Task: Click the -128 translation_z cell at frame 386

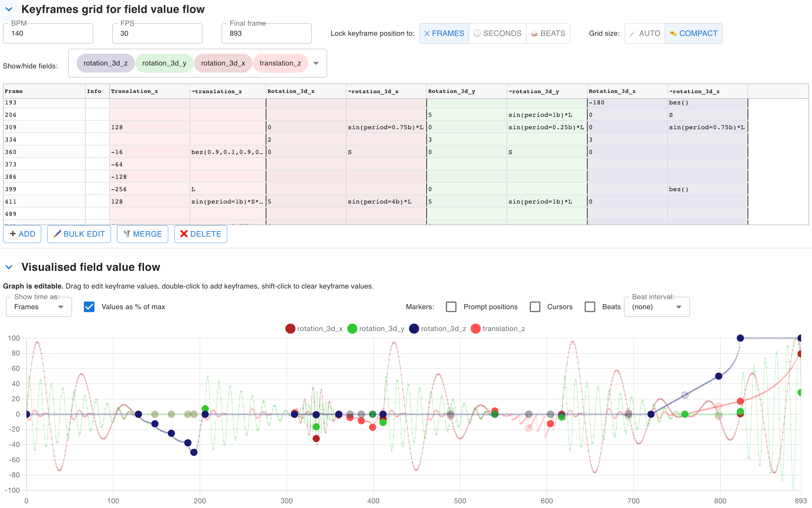Action: (x=150, y=177)
